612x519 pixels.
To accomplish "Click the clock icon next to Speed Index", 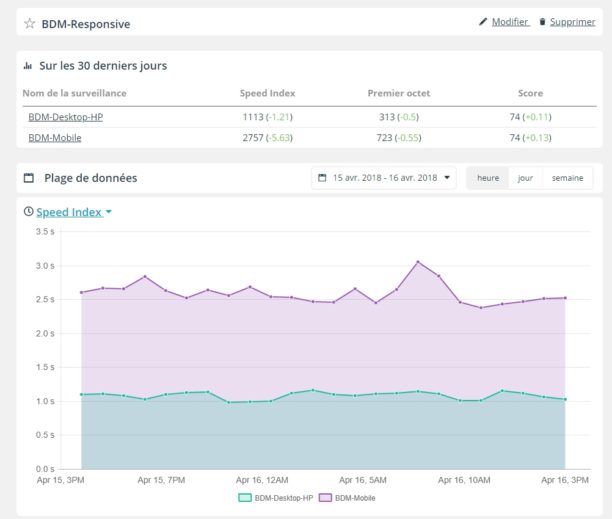I will click(x=28, y=212).
